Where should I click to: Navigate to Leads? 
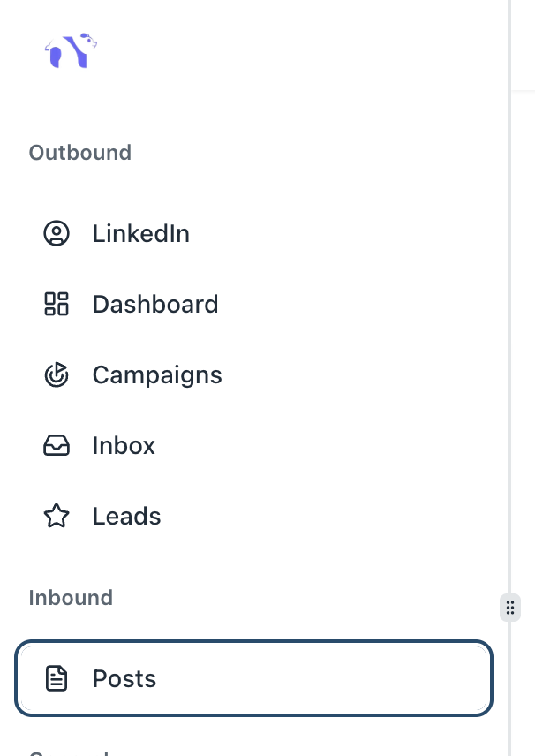[x=126, y=517]
